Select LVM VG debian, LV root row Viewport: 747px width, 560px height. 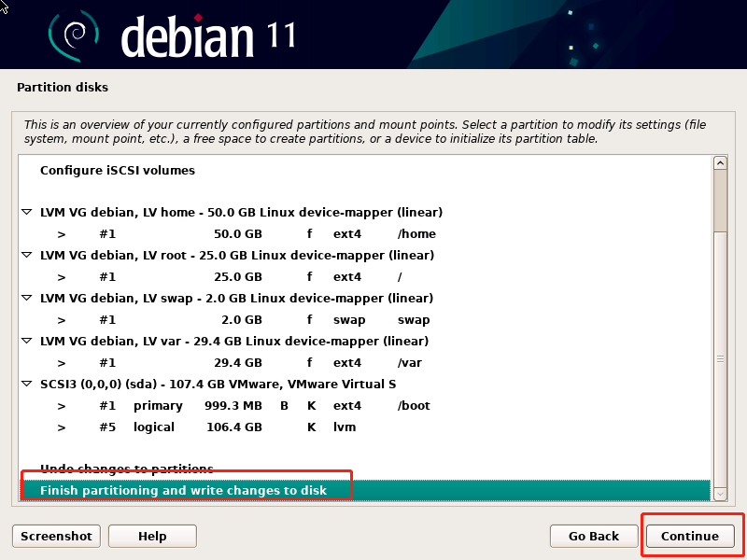point(365,255)
